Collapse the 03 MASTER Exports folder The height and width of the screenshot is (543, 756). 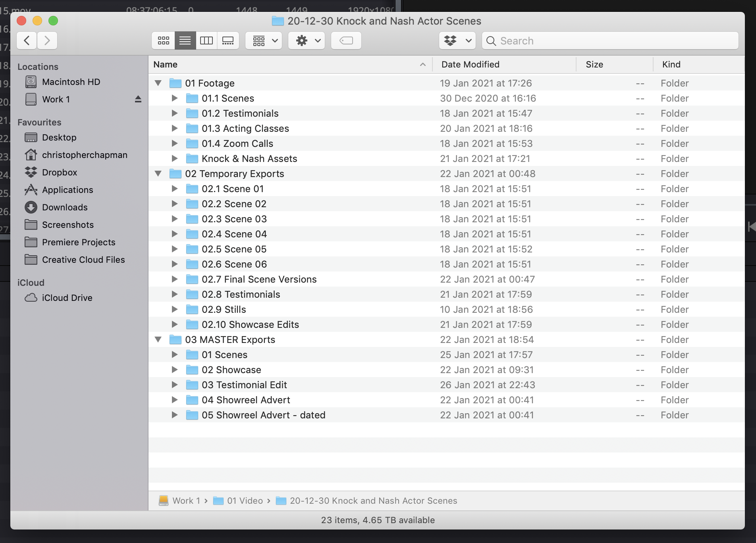pyautogui.click(x=158, y=340)
